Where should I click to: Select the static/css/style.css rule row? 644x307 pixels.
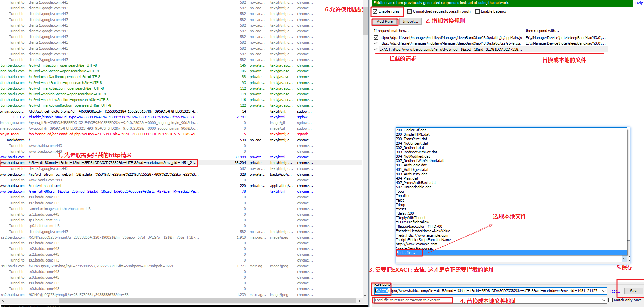(x=490, y=43)
